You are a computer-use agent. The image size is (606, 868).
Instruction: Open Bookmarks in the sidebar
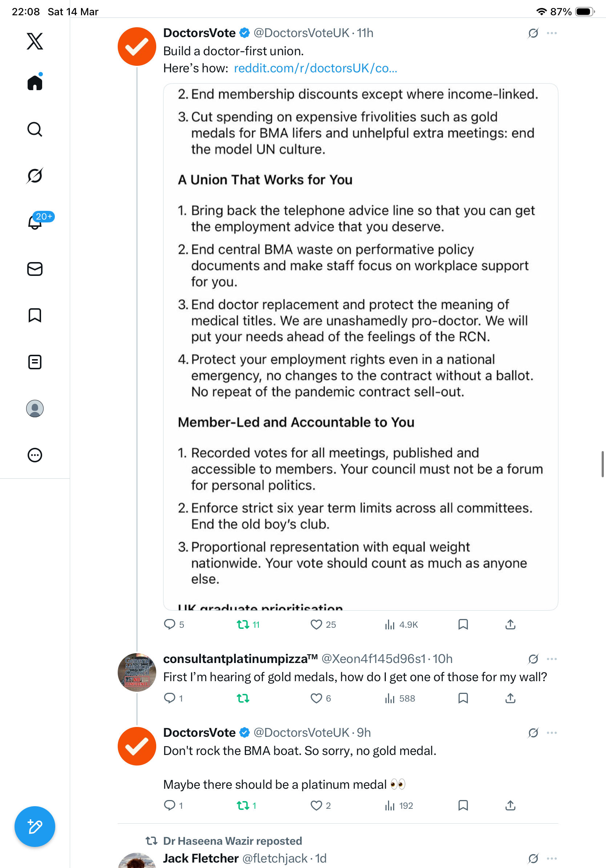coord(35,315)
